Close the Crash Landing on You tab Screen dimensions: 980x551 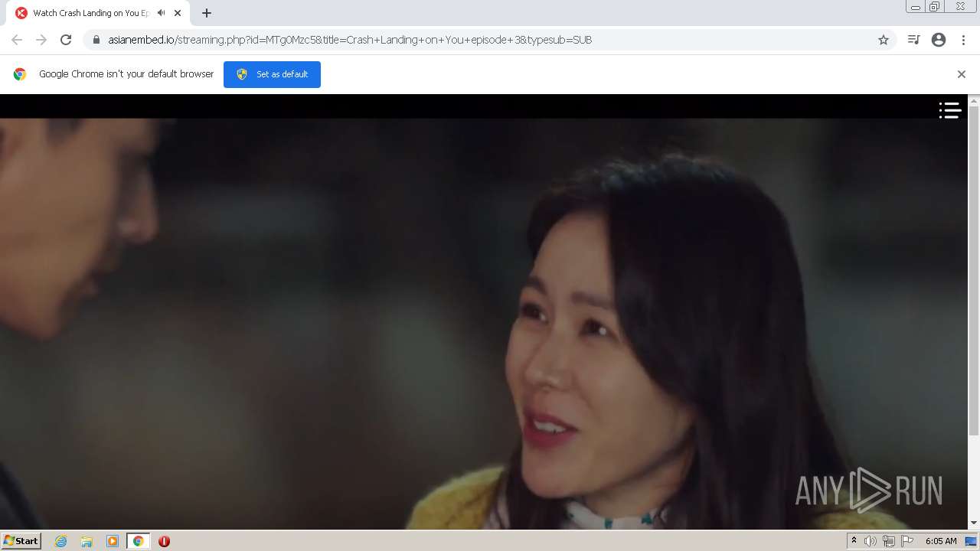[178, 13]
